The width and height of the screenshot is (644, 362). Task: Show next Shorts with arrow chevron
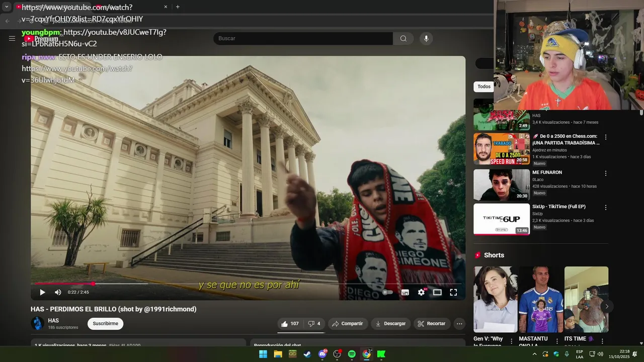click(x=607, y=306)
